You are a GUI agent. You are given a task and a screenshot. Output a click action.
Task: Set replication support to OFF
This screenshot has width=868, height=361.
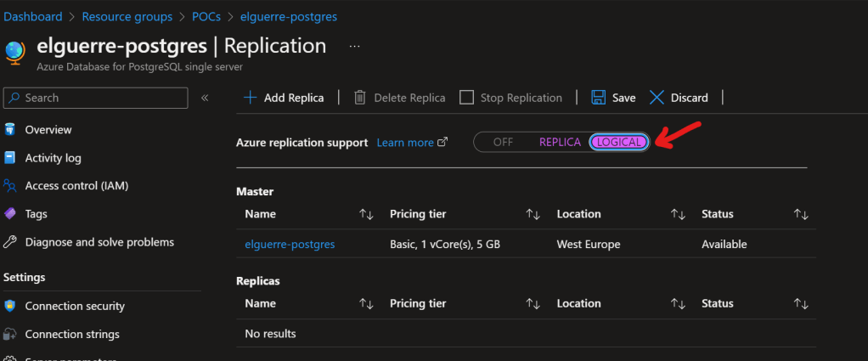[503, 142]
